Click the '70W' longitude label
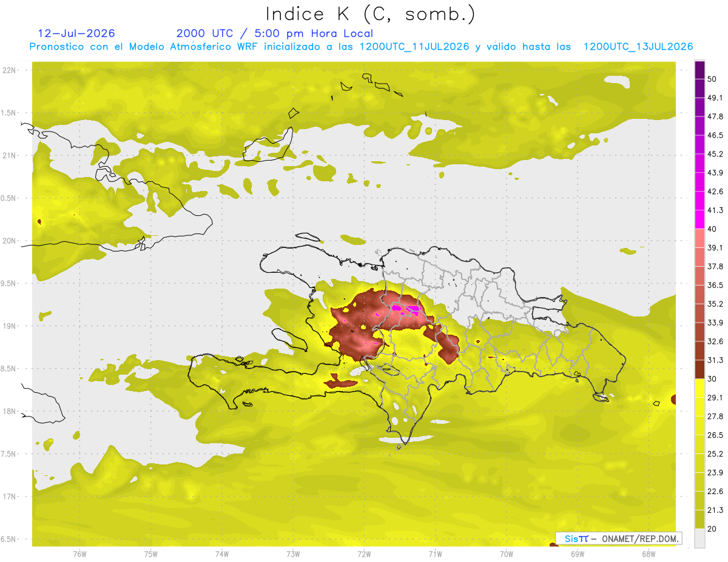 [x=507, y=554]
